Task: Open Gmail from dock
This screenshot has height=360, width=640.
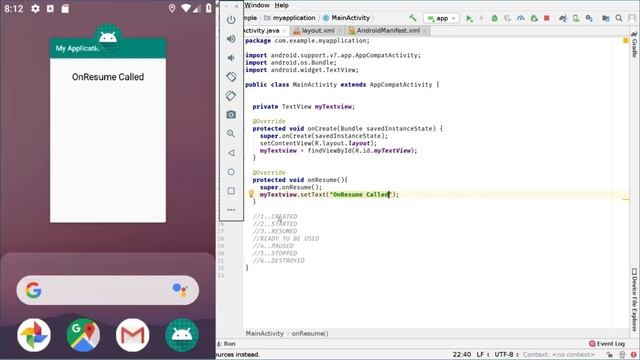Action: point(133,335)
